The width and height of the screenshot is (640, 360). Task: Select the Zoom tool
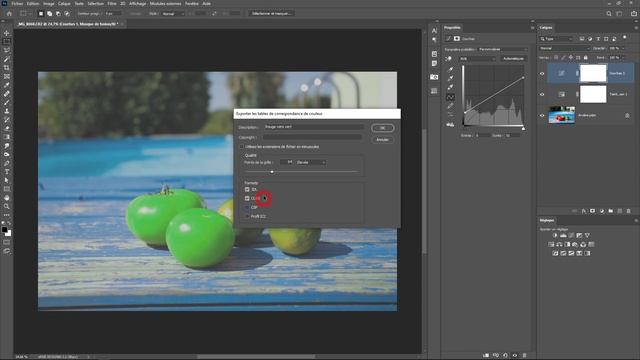tap(7, 206)
